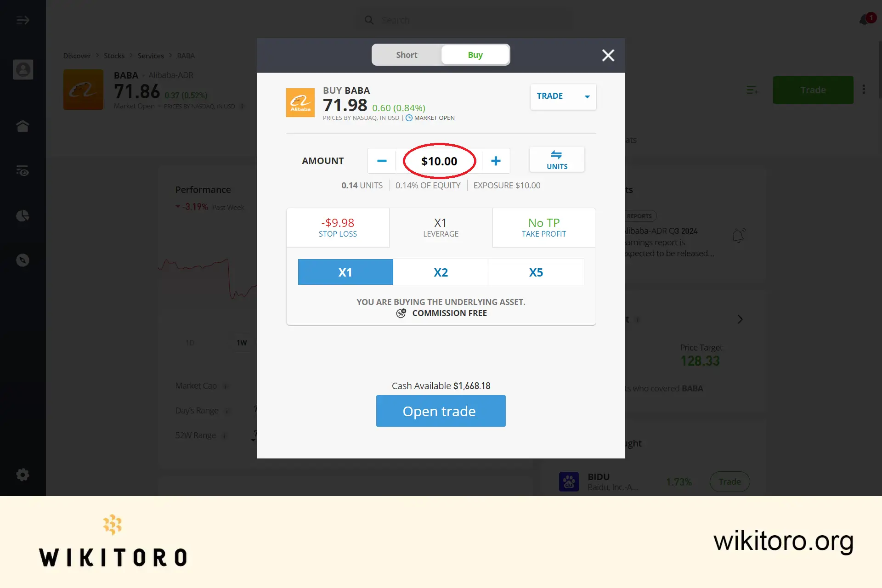Select the Buy tab in trade dialog
882x588 pixels.
(475, 55)
